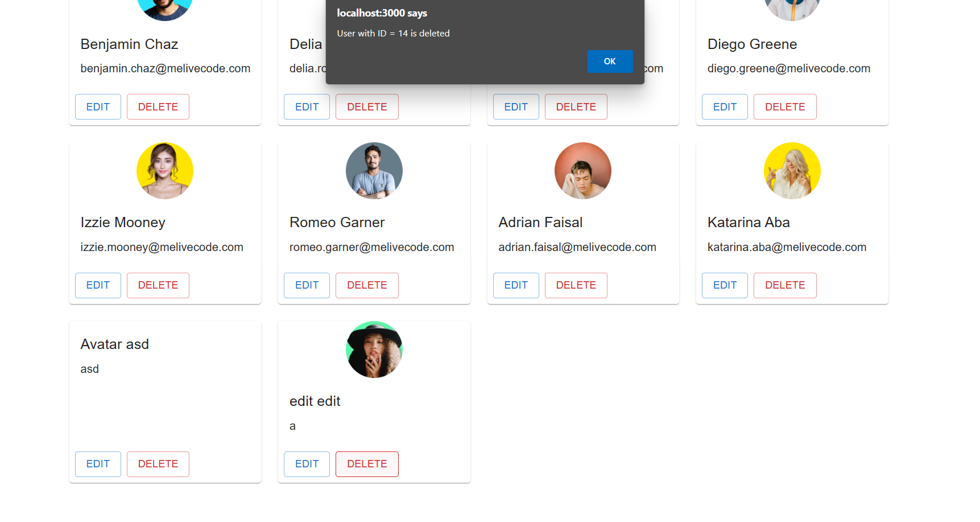Edit the edit edit user card
980x522 pixels.
point(307,464)
